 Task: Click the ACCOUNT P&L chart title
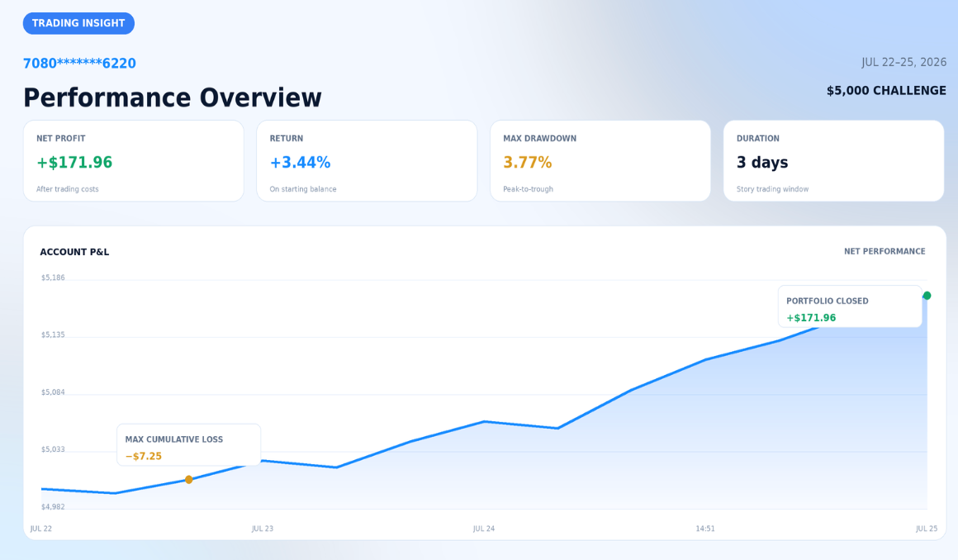74,252
